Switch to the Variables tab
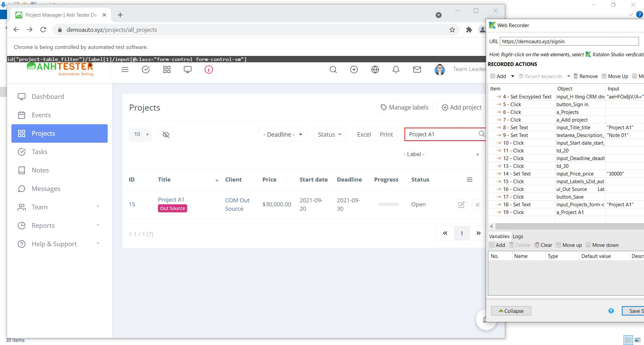644x345 pixels. [499, 236]
